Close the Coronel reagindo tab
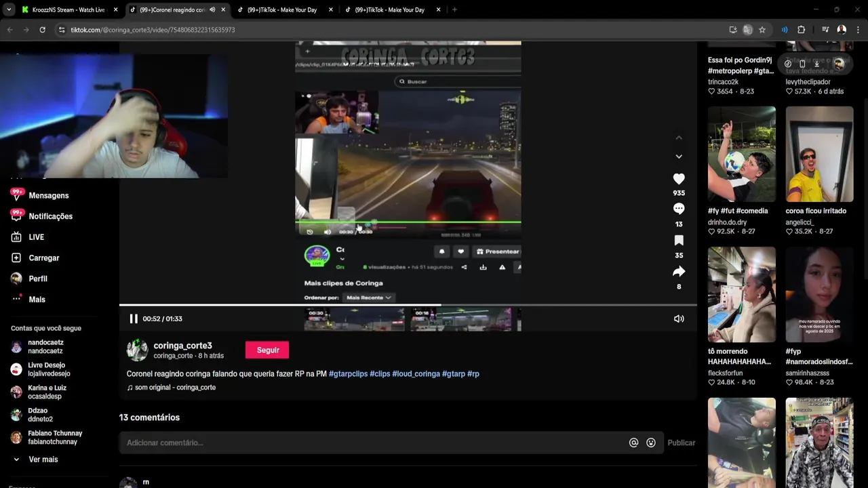Viewport: 868px width, 488px height. 223,10
